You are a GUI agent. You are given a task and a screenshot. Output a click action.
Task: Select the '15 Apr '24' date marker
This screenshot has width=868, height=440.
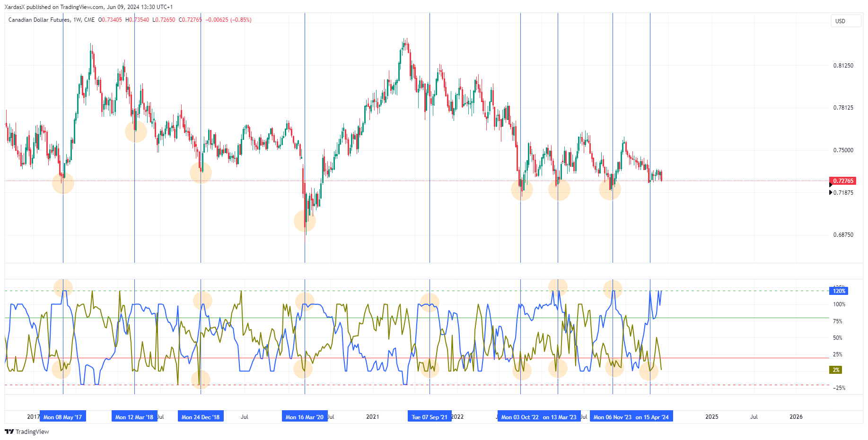coord(653,417)
